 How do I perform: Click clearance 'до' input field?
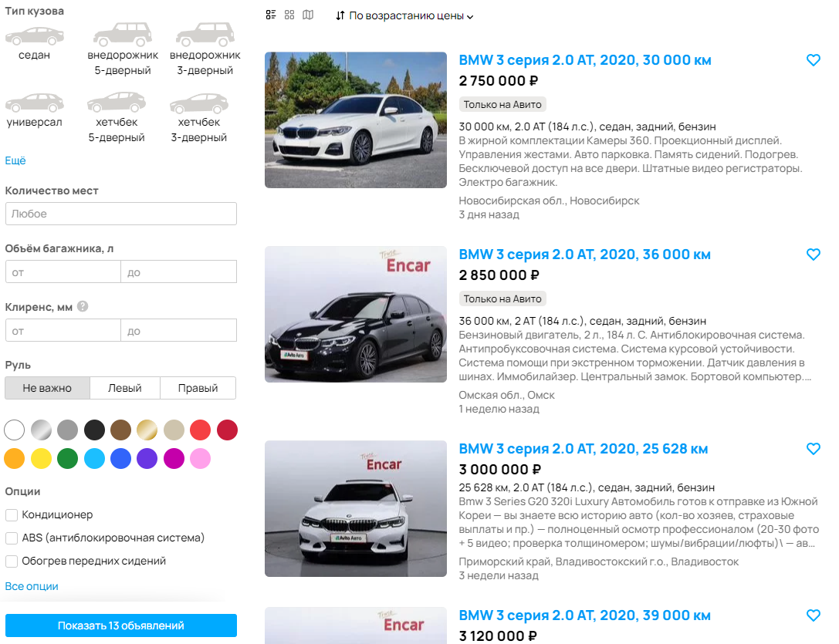179,331
